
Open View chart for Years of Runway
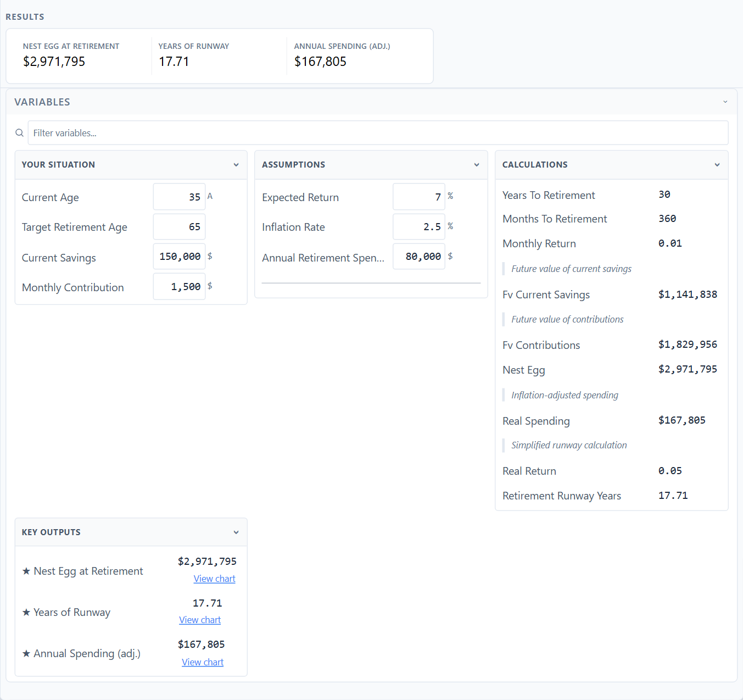(x=200, y=620)
